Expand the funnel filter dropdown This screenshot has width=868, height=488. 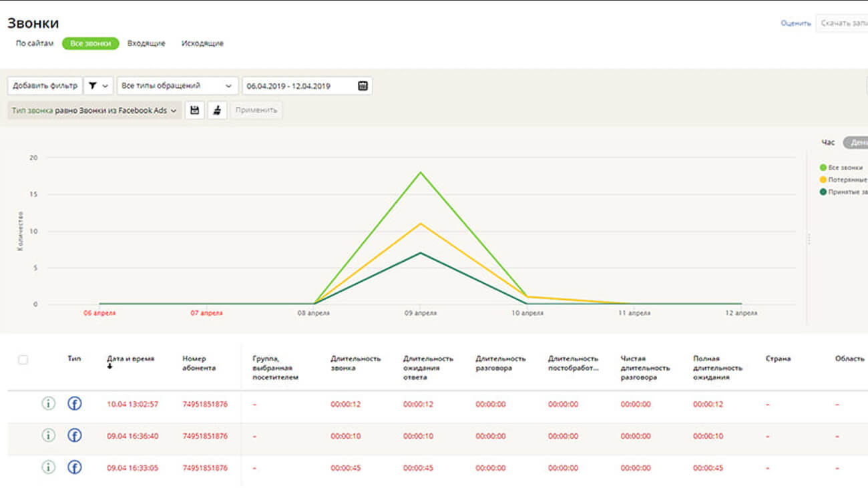[98, 86]
